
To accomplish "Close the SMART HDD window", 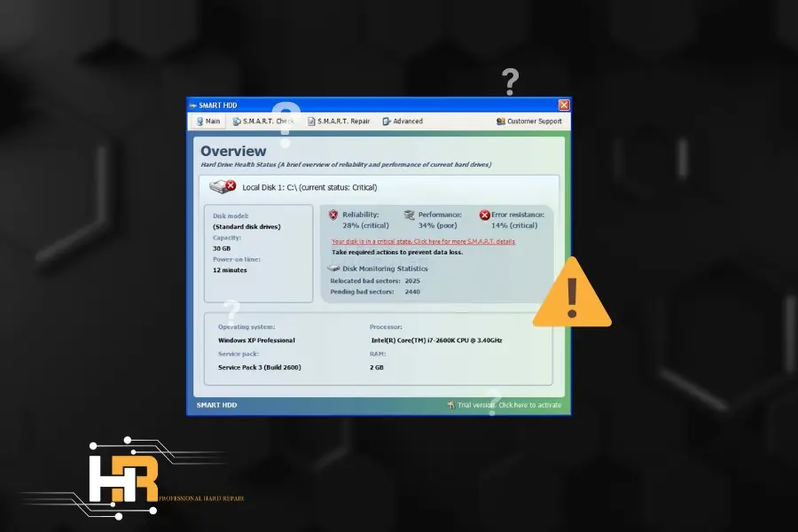I will pos(563,105).
